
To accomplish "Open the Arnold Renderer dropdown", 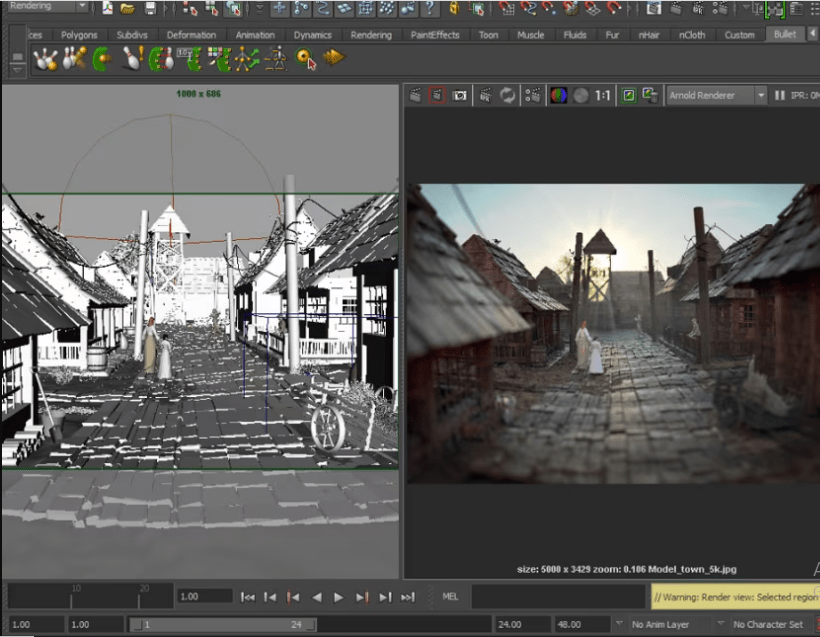I will [716, 96].
